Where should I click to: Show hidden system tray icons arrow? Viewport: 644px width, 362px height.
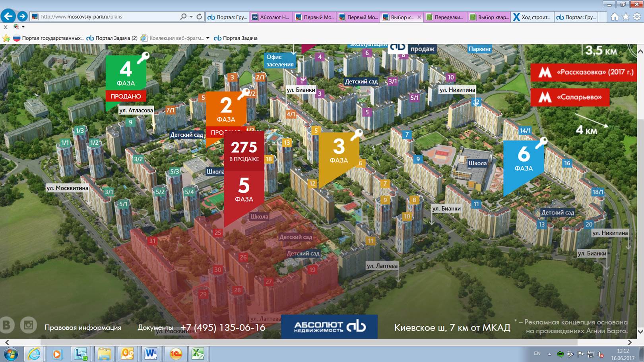(549, 354)
